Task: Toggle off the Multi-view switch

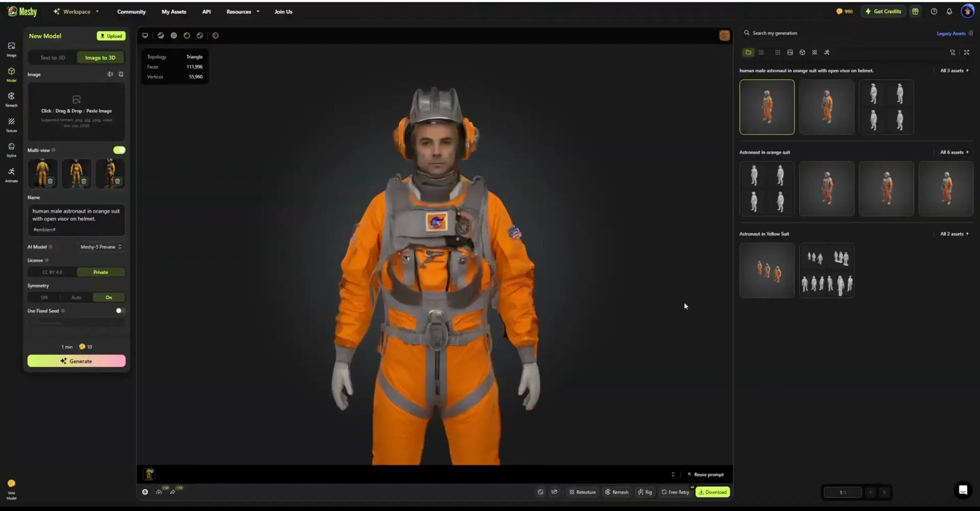Action: click(x=119, y=150)
